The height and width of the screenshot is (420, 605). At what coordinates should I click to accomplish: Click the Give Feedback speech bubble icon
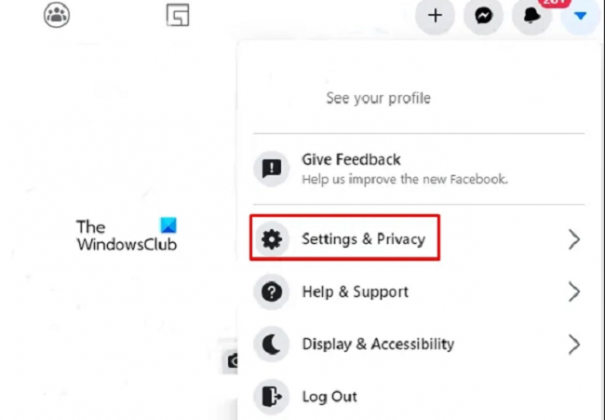pos(272,169)
